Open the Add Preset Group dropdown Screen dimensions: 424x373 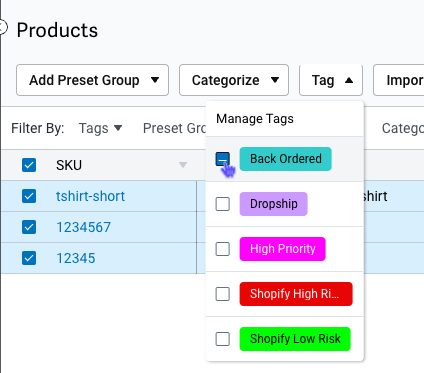pos(92,80)
